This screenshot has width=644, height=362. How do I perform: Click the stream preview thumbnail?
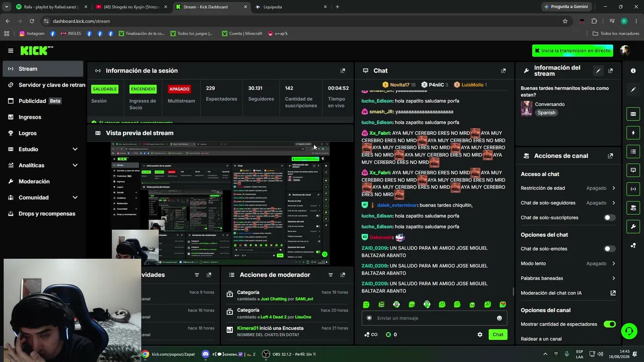coord(220,203)
